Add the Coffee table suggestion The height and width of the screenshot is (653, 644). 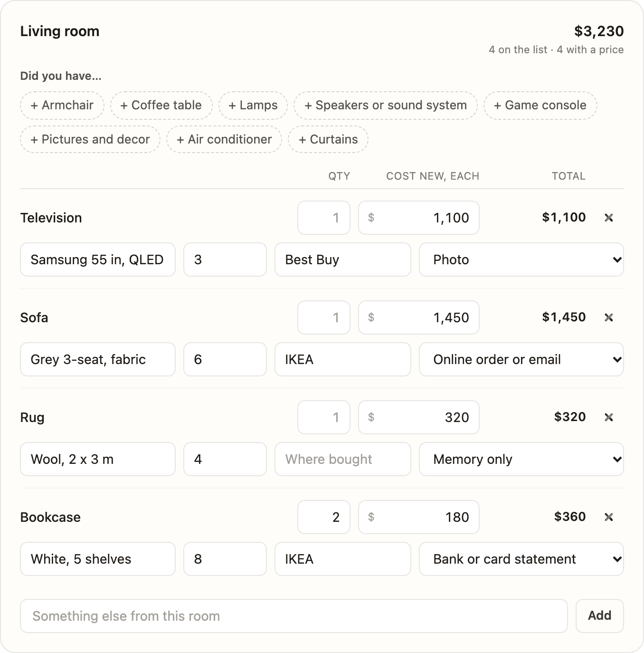click(161, 106)
